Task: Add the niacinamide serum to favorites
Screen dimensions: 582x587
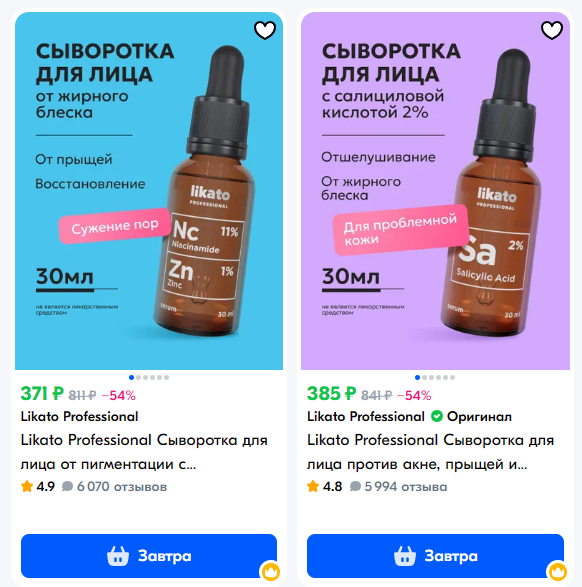Action: pos(265,30)
